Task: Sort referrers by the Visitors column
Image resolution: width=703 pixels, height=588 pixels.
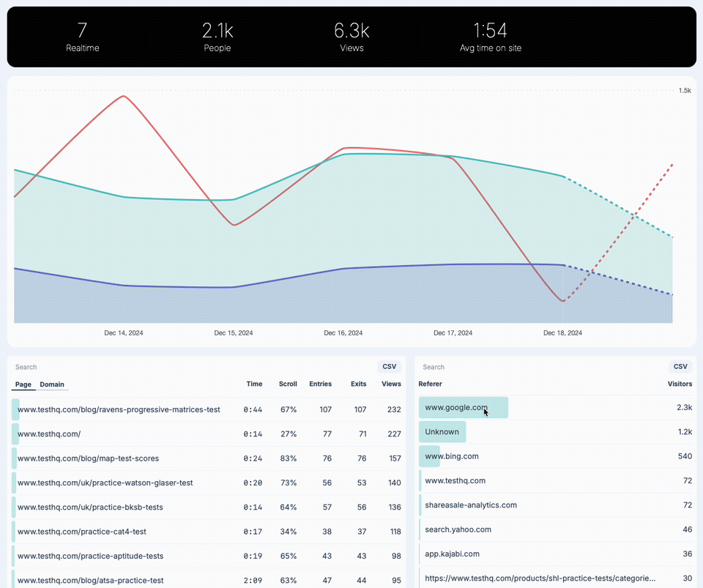Action: [680, 384]
